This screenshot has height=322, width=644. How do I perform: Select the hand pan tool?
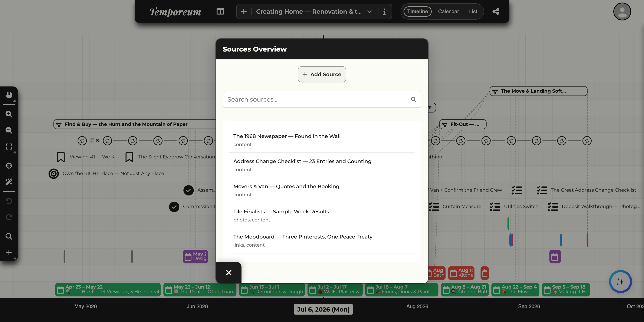pyautogui.click(x=9, y=95)
